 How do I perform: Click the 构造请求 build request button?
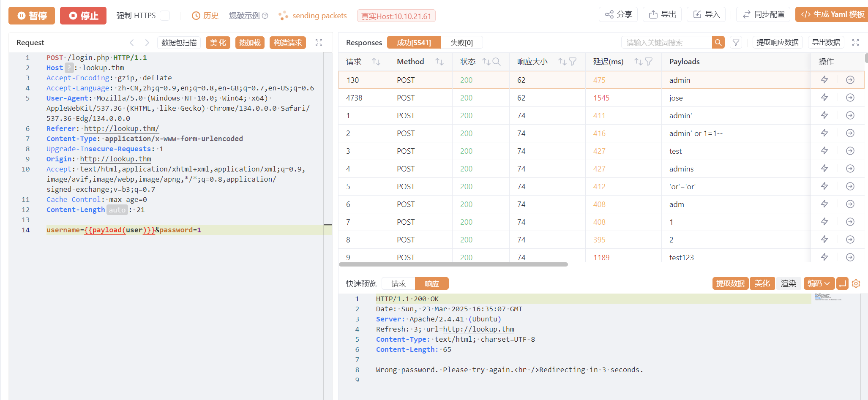click(x=288, y=43)
